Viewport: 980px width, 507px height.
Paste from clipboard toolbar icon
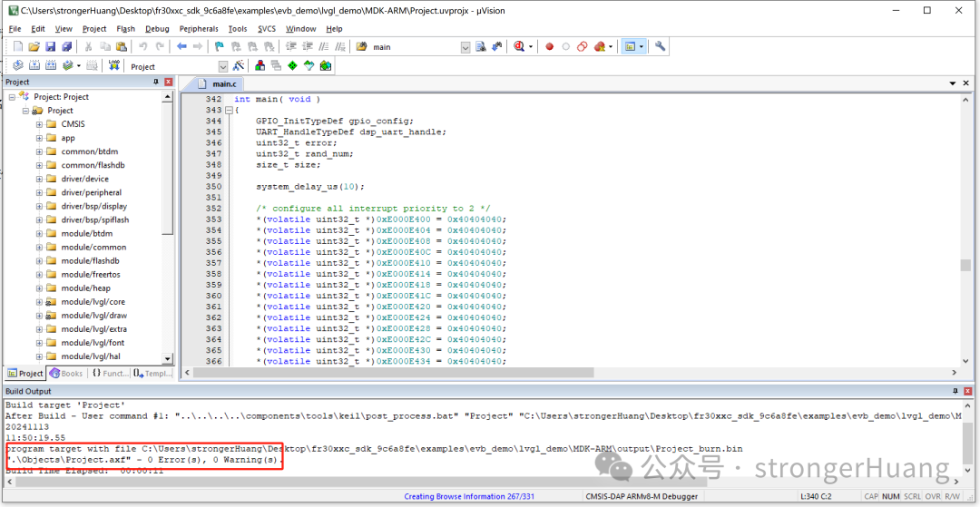pos(122,47)
